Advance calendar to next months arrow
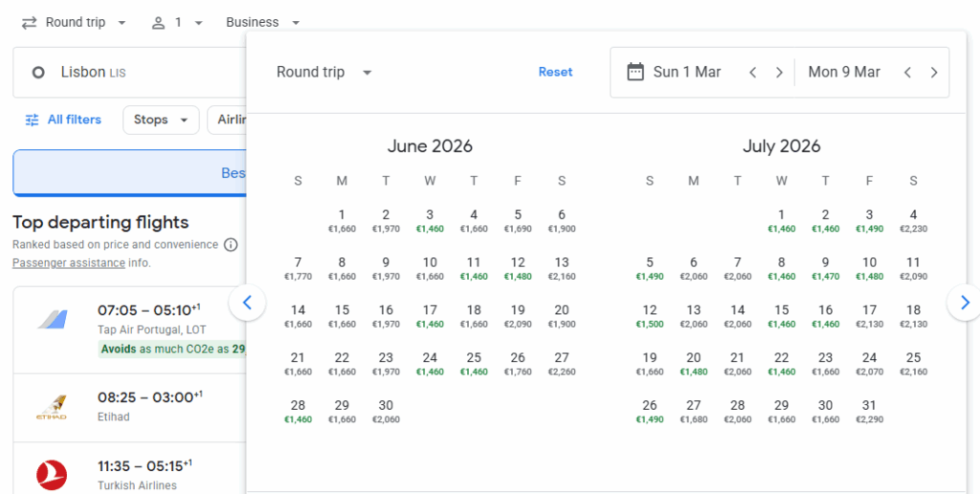This screenshot has width=980, height=494. (964, 303)
